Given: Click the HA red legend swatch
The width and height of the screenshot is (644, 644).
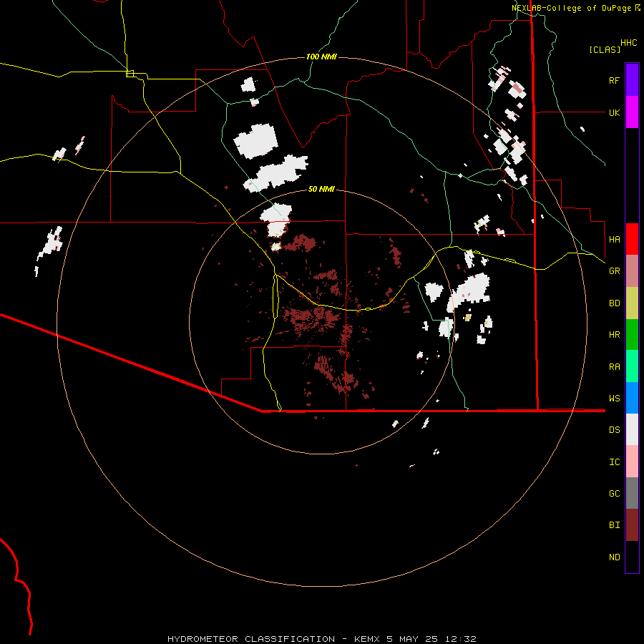Looking at the screenshot, I should (632, 239).
